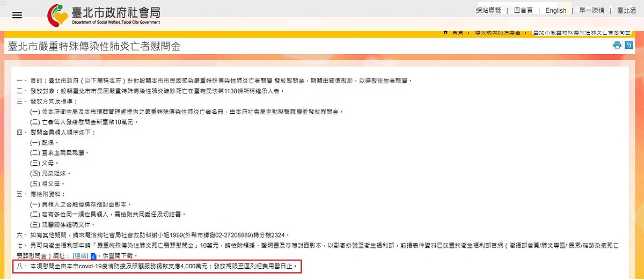Click the line starting 二、發放對象
The height and width of the screenshot is (279, 644).
[150, 91]
